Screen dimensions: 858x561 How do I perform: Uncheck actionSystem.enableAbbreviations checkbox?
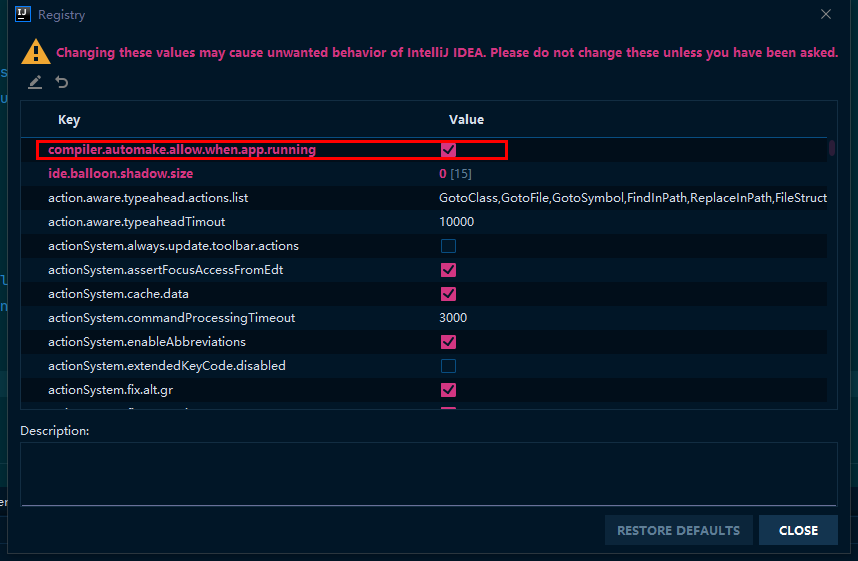coord(448,342)
